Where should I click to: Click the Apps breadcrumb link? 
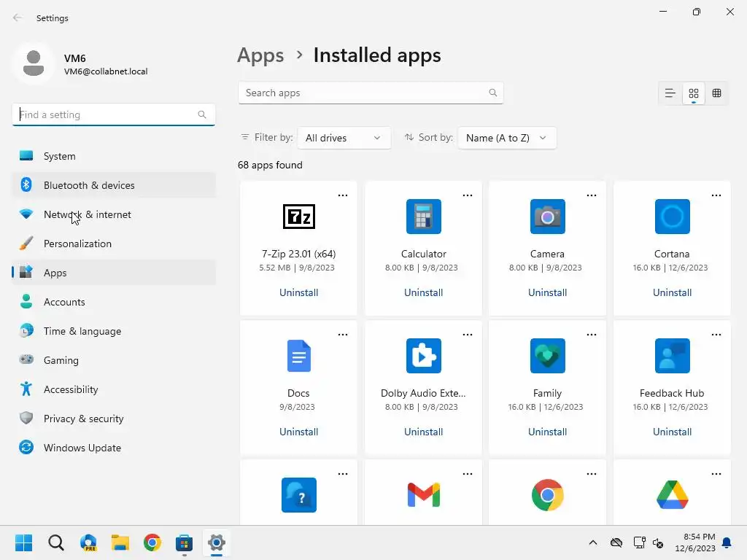pyautogui.click(x=260, y=55)
